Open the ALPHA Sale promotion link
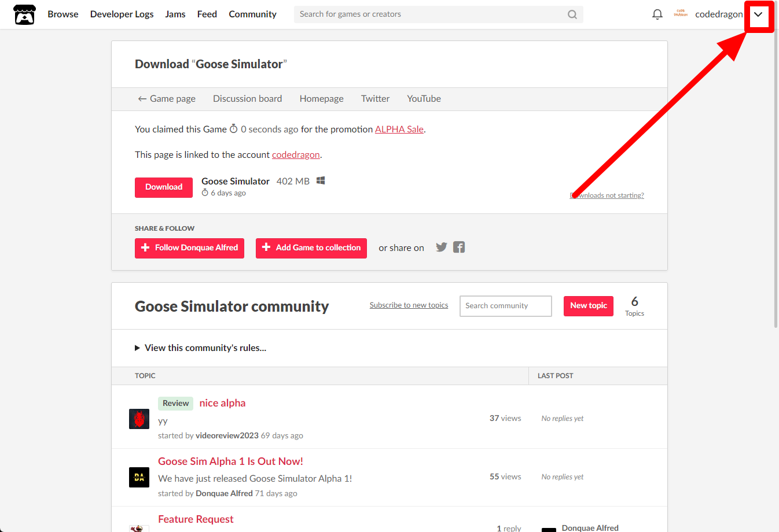Screen dimensions: 779x532 399,130
